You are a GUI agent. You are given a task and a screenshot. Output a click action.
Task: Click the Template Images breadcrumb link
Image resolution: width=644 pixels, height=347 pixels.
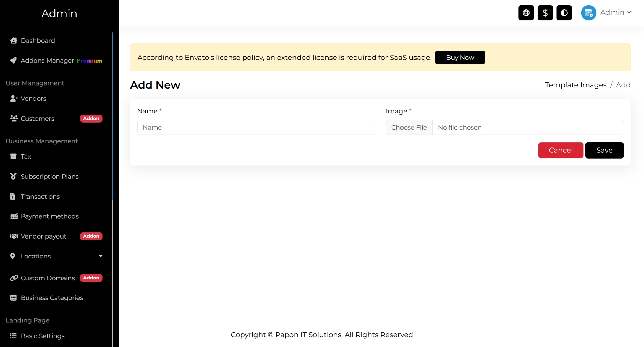point(575,85)
